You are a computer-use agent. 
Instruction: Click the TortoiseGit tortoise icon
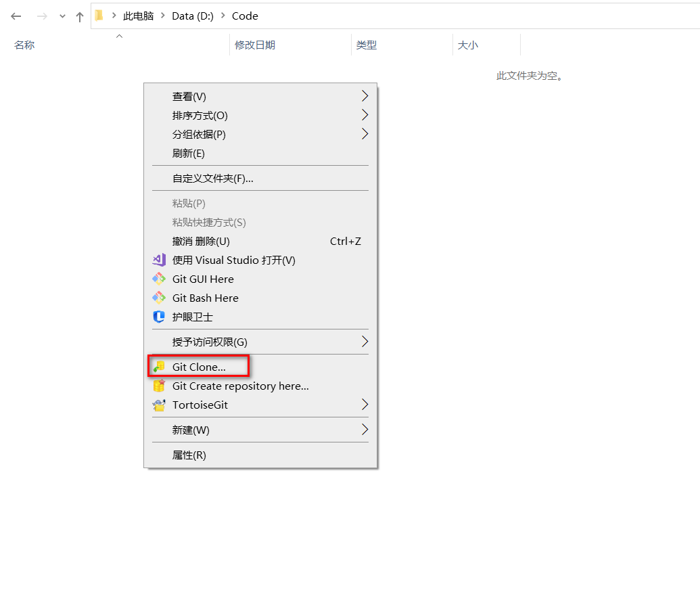pyautogui.click(x=159, y=405)
